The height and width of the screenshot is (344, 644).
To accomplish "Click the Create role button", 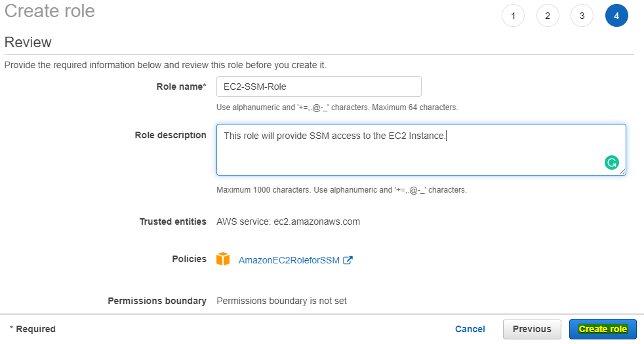I will point(603,329).
